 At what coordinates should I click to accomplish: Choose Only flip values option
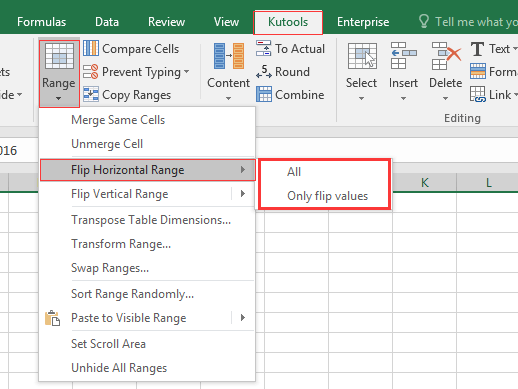coord(324,196)
